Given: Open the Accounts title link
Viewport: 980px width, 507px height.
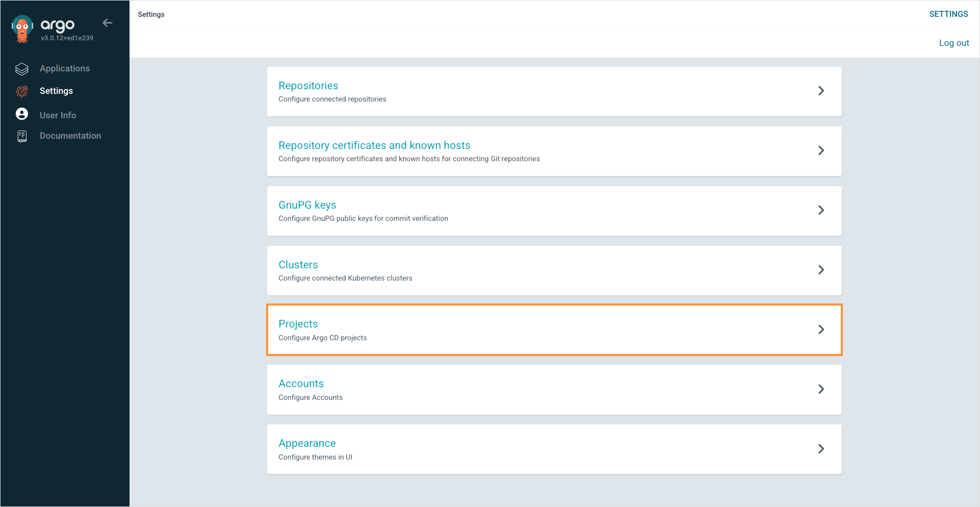Looking at the screenshot, I should pos(301,384).
